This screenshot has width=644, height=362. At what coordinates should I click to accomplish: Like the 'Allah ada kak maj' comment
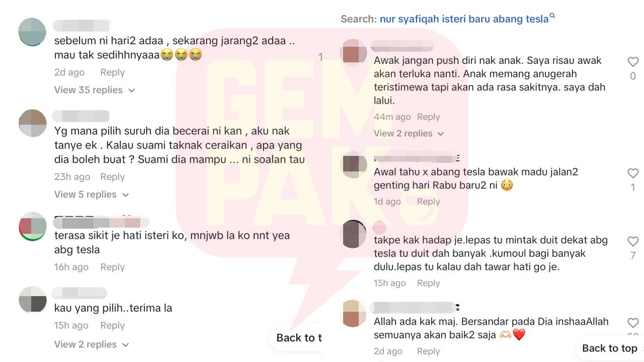point(633,323)
